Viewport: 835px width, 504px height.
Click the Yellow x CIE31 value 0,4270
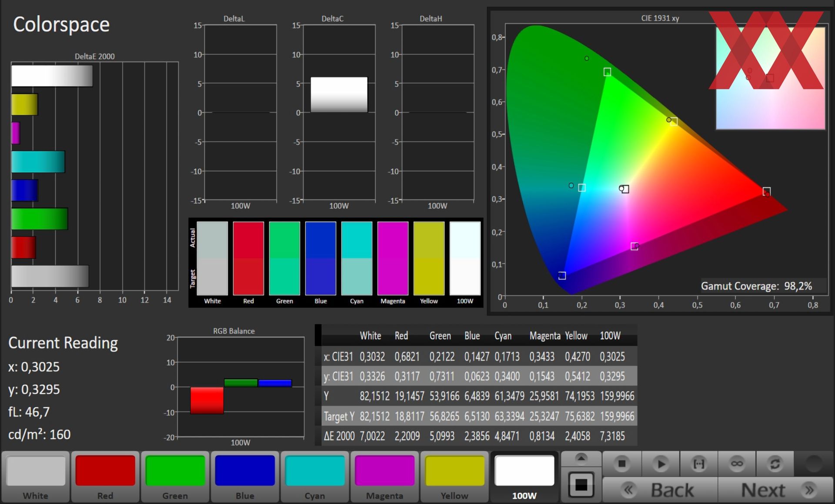point(578,357)
